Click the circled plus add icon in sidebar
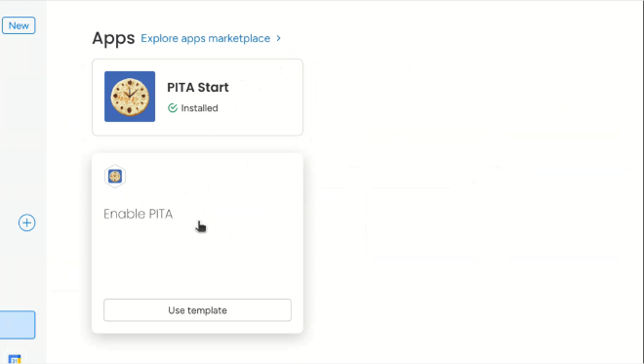The height and width of the screenshot is (364, 644). click(26, 222)
